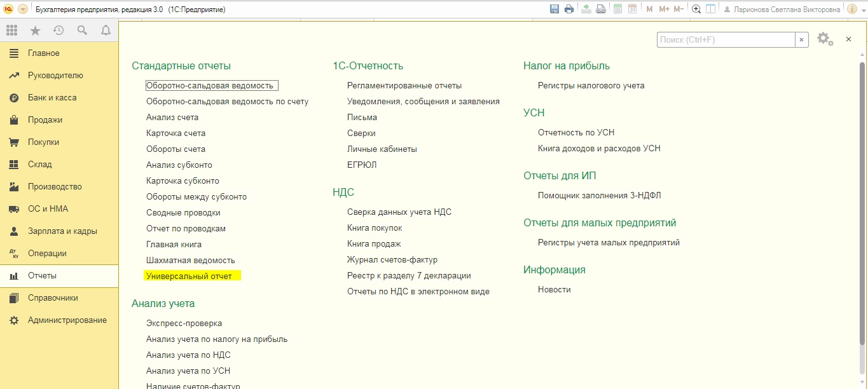
Task: Open the Главное section
Action: (59, 53)
